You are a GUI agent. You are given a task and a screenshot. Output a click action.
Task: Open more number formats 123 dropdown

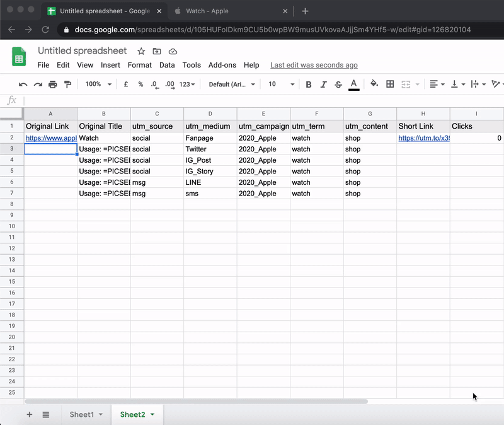pos(187,84)
